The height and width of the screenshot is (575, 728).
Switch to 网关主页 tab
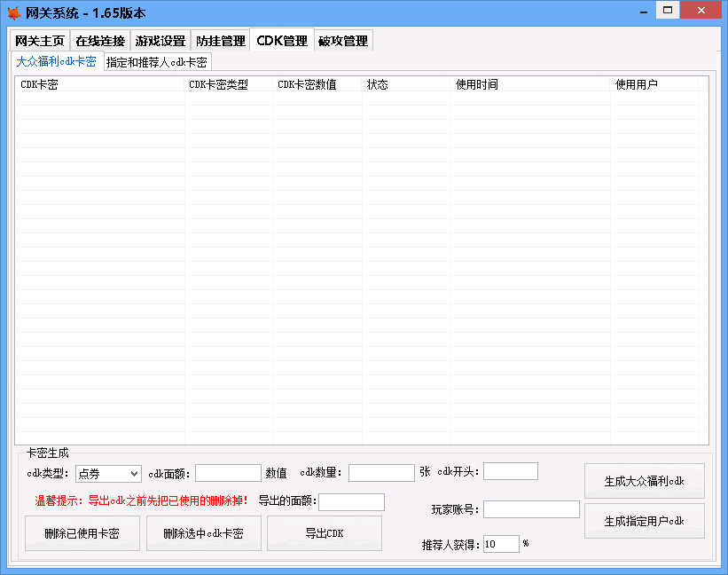[x=40, y=41]
